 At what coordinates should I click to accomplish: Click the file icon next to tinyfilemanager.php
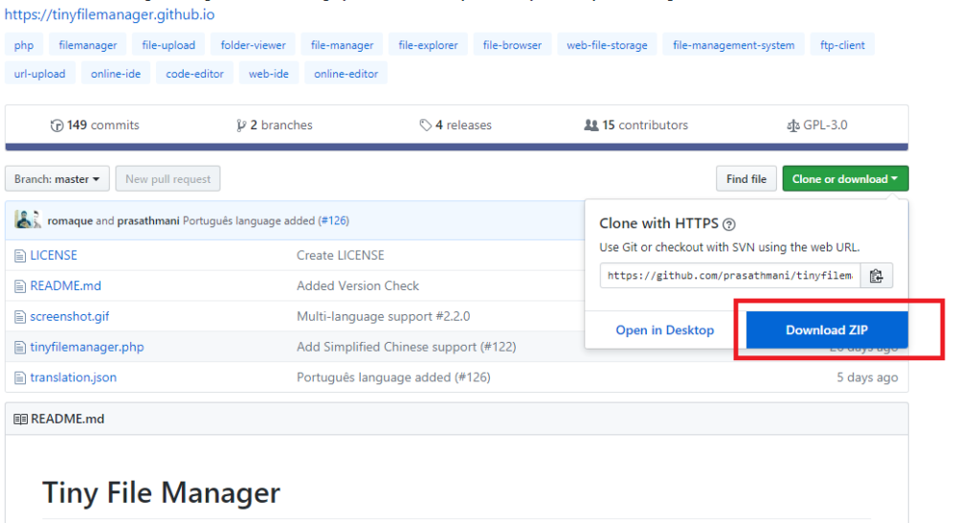click(x=20, y=347)
